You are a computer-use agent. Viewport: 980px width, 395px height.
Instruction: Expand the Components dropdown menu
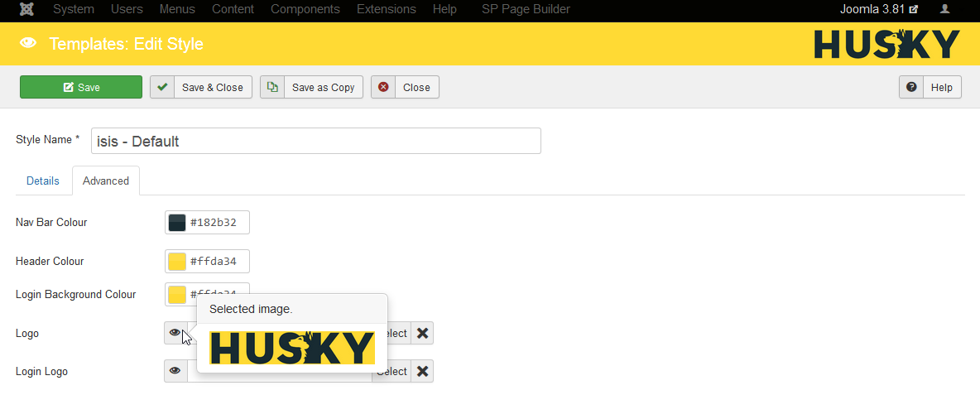tap(305, 9)
